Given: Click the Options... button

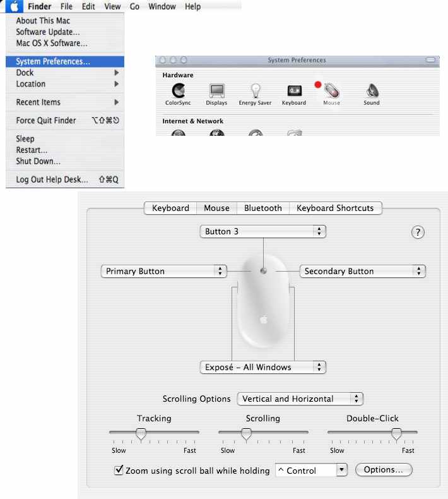Looking at the screenshot, I should tap(383, 470).
